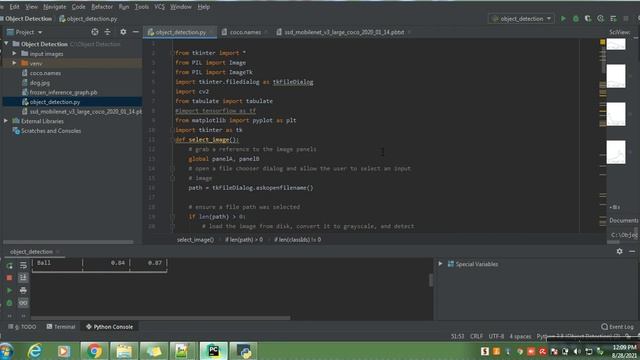
Task: Click 4 spaces indent setting in status bar
Action: pyautogui.click(x=520, y=336)
